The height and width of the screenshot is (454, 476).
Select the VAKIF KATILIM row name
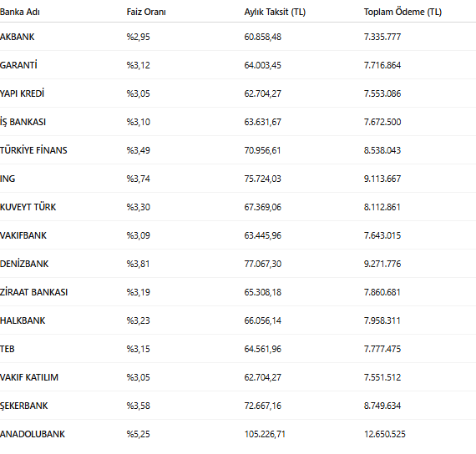pyautogui.click(x=29, y=377)
